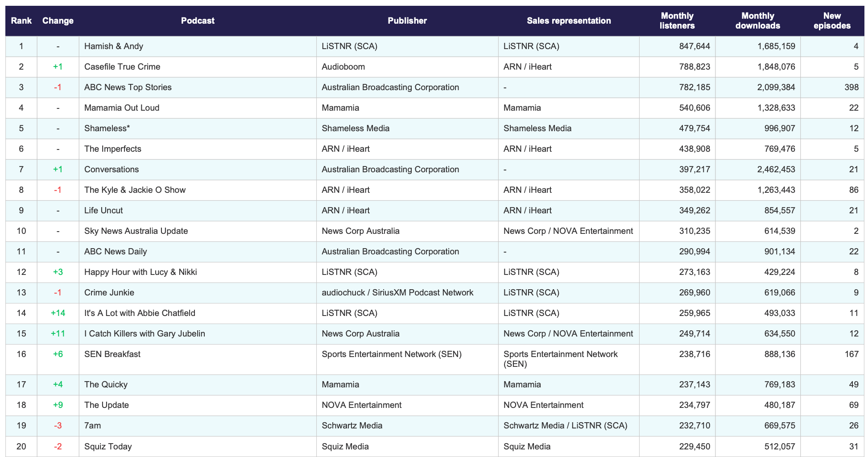Open the Hamish & Andy podcast entry
The image size is (868, 457).
(114, 46)
